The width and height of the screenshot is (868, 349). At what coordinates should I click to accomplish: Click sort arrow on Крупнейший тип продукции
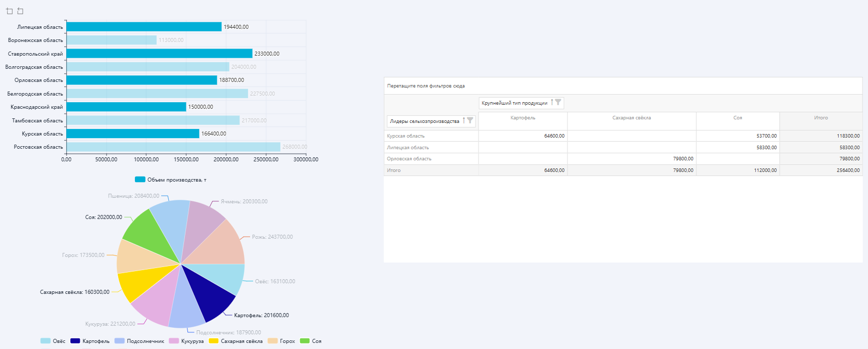[552, 102]
